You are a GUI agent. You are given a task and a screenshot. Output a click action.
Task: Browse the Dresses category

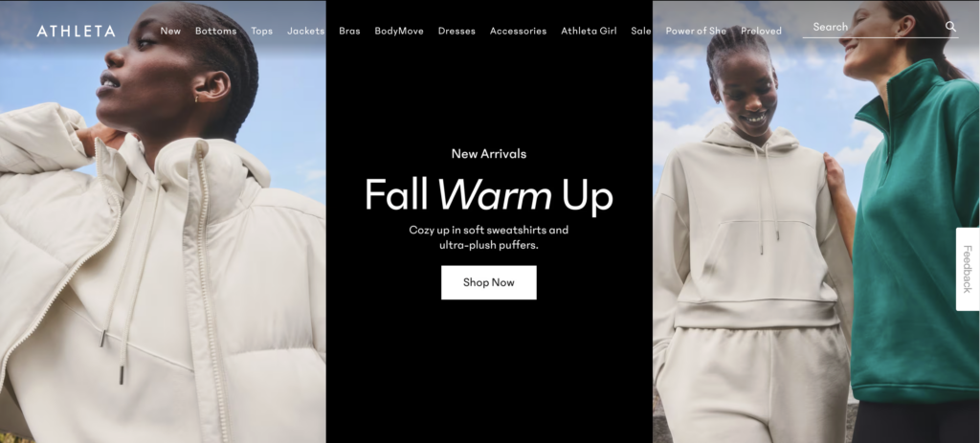point(457,31)
